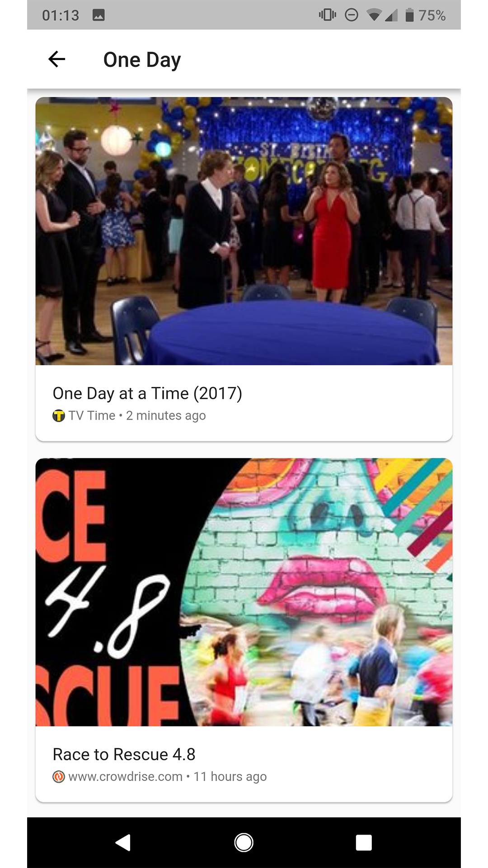488x868 pixels.
Task: Tap the One Day page title
Action: (x=142, y=60)
